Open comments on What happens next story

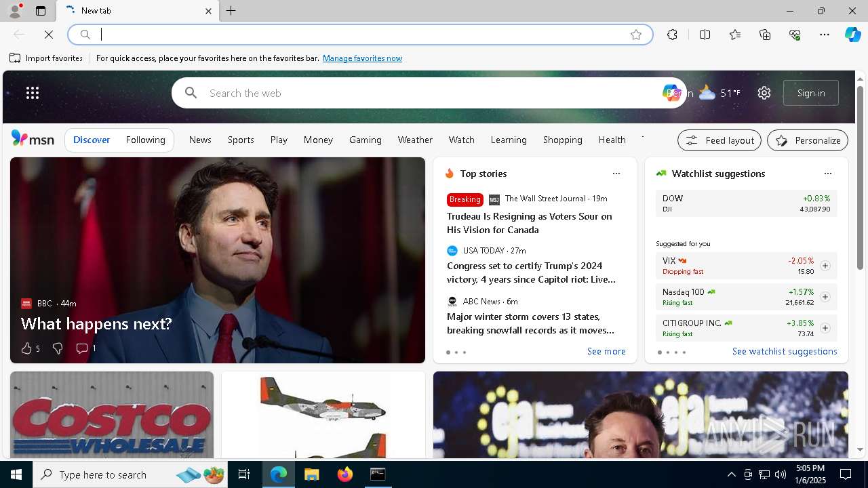[85, 348]
